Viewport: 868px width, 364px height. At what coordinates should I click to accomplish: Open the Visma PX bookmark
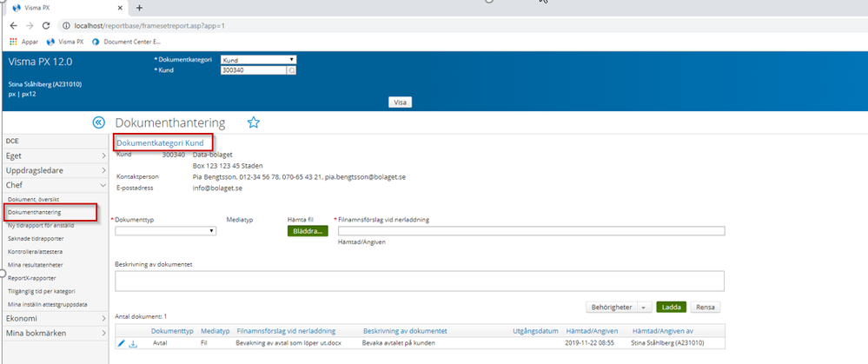tap(65, 42)
